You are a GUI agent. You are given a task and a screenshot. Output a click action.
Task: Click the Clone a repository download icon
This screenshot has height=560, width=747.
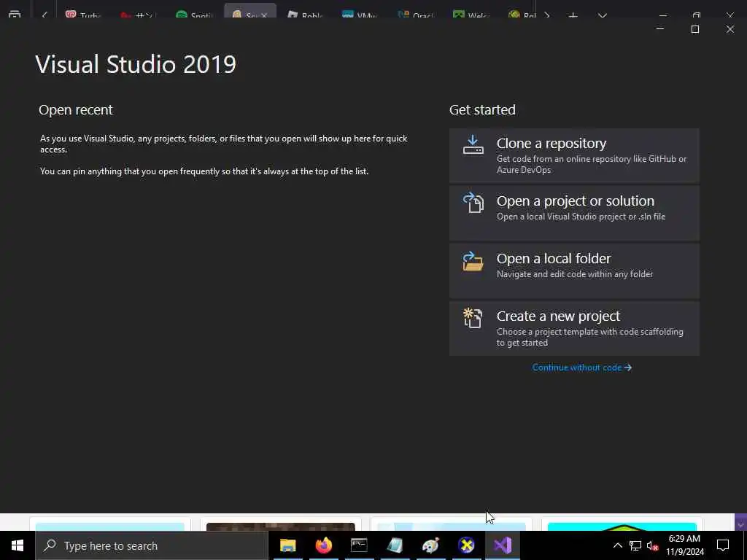[x=473, y=145]
